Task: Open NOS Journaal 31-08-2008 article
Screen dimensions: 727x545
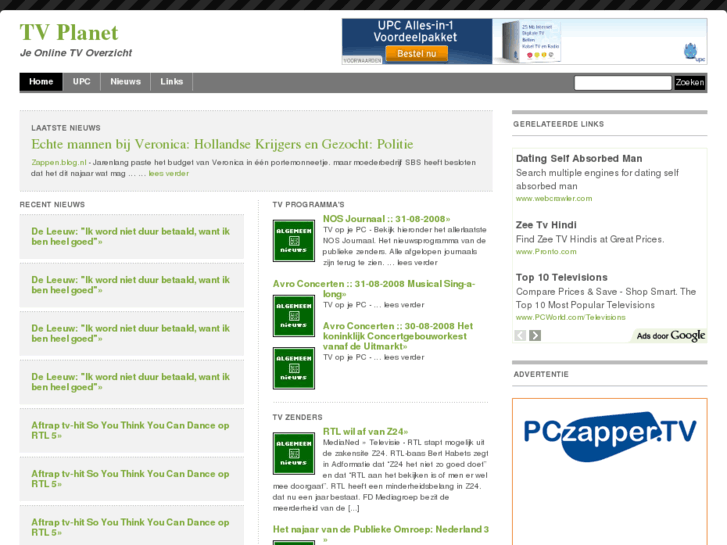Action: click(x=386, y=219)
